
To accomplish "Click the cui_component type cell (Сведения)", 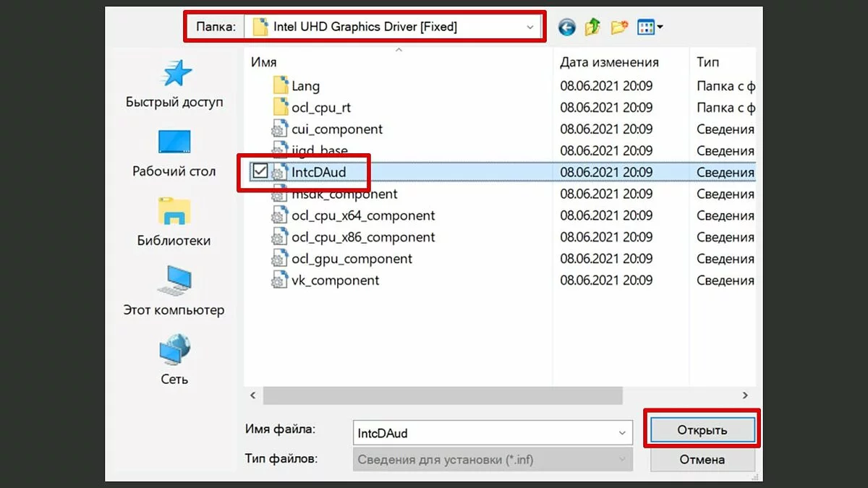I will tap(726, 129).
